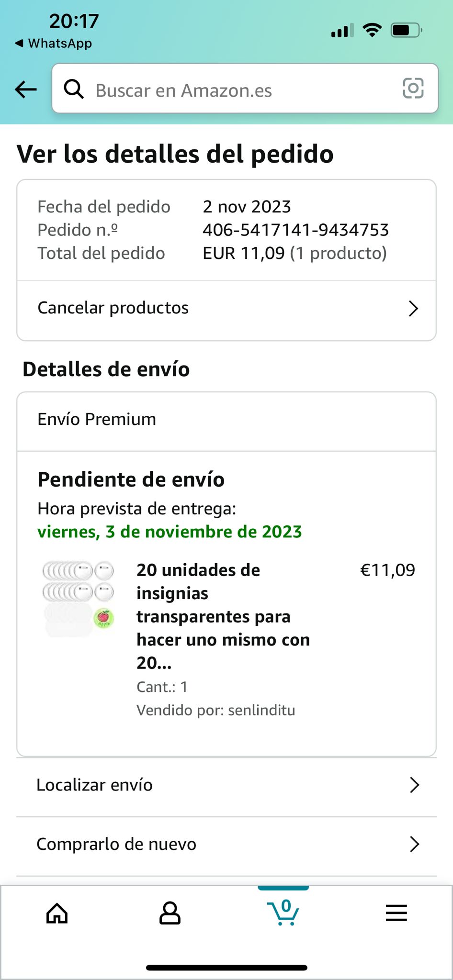Viewport: 453px width, 980px height.
Task: Open the camera scan icon
Action: tap(413, 89)
